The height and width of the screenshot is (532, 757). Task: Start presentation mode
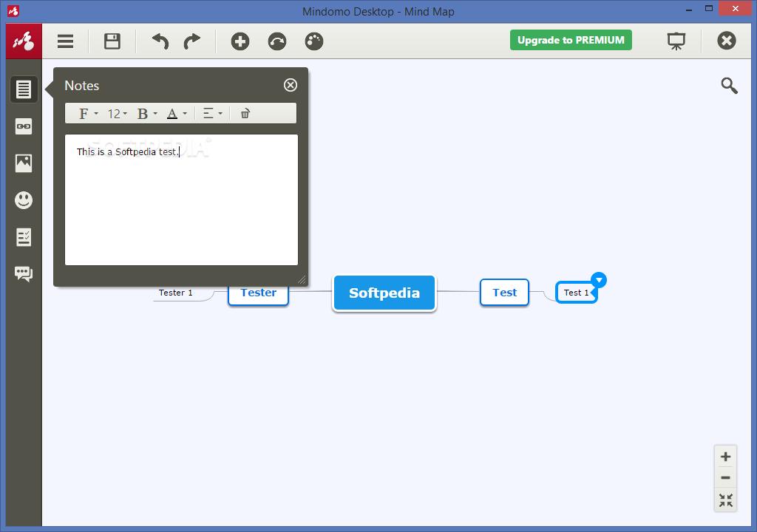coord(676,41)
